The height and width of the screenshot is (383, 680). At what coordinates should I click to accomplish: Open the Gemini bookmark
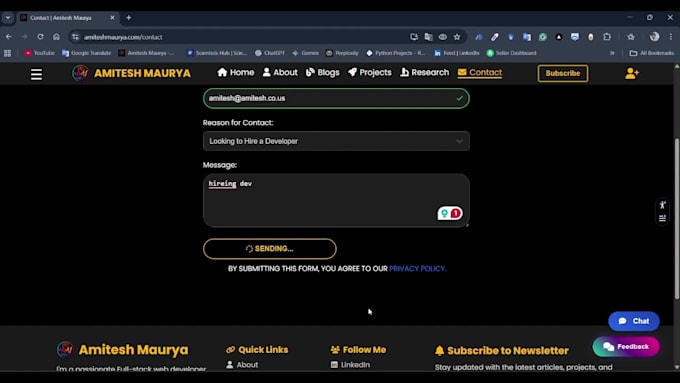click(x=305, y=53)
